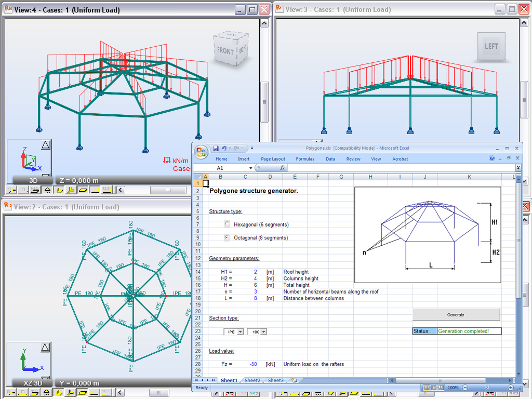Open the Acrobat ribbon tab

(x=400, y=159)
